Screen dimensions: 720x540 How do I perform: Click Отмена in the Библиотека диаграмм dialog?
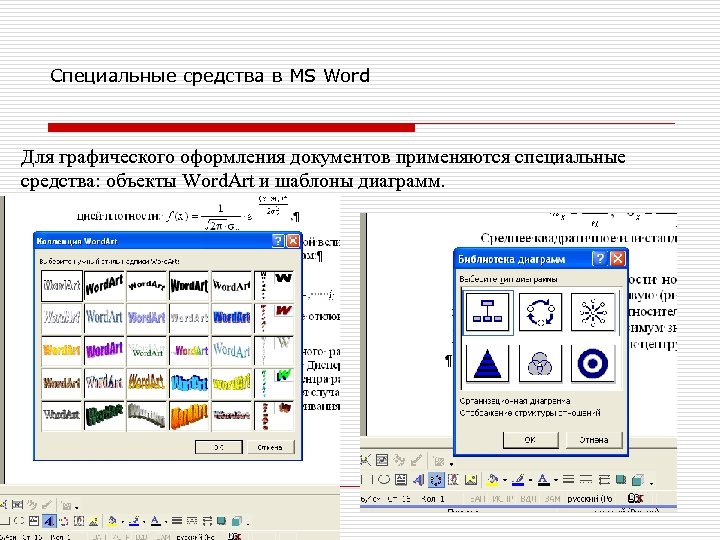point(594,440)
